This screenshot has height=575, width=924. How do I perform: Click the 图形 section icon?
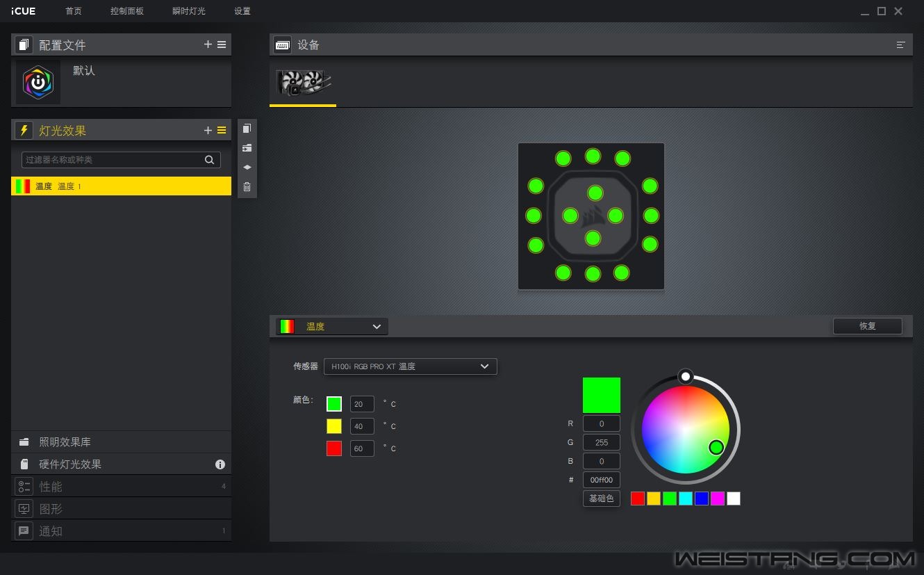pyautogui.click(x=24, y=509)
